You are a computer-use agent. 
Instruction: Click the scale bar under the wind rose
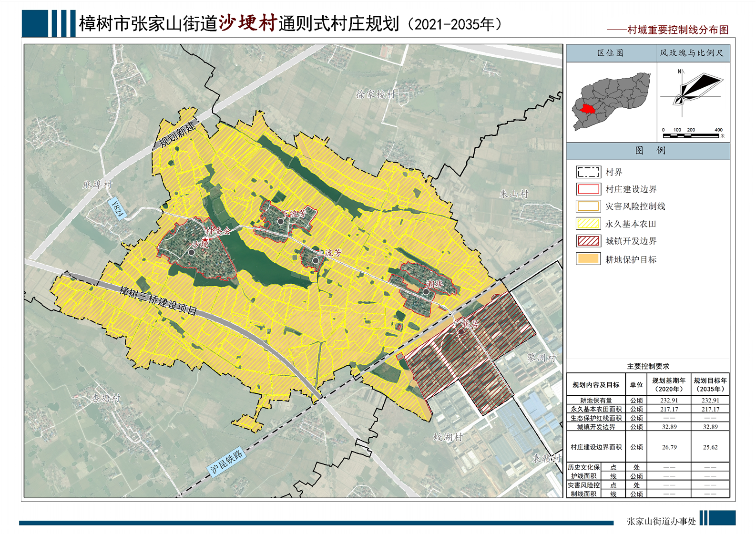(691, 135)
